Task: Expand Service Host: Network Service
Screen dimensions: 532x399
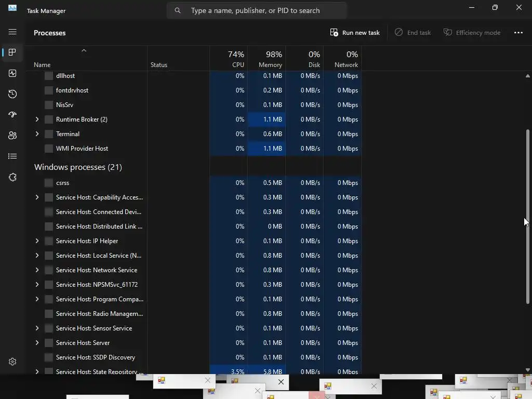Action: pos(37,270)
